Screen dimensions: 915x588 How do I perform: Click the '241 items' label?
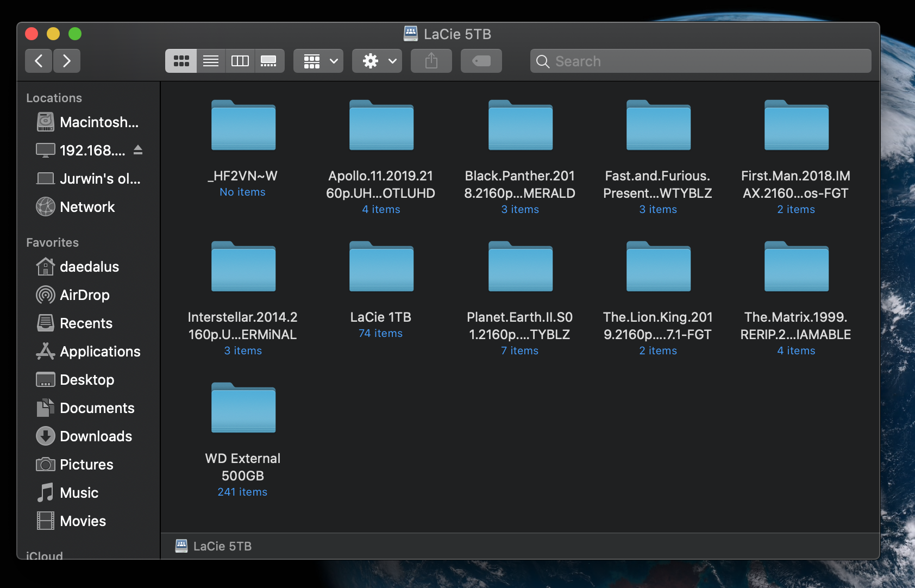click(x=242, y=492)
